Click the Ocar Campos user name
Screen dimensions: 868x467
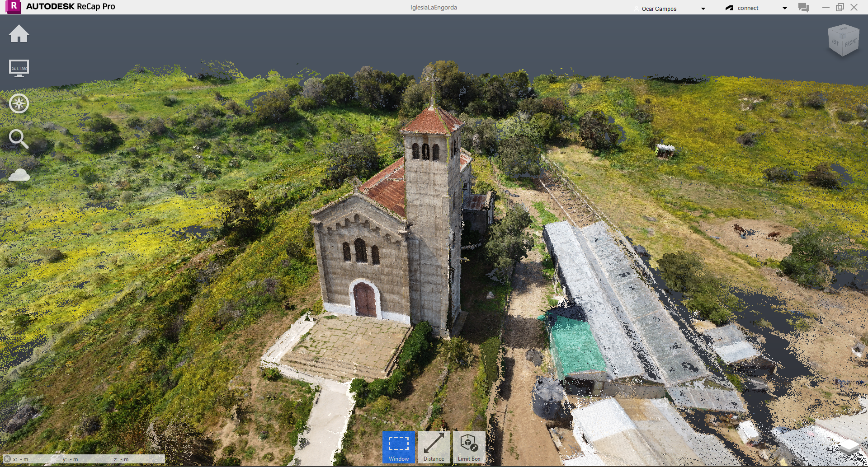click(659, 9)
